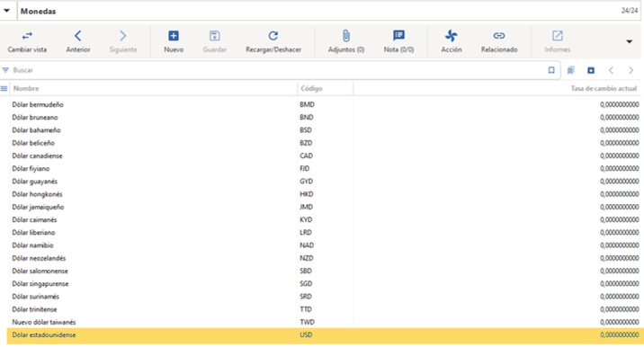Open the saved bookmarks list icon

coord(570,70)
